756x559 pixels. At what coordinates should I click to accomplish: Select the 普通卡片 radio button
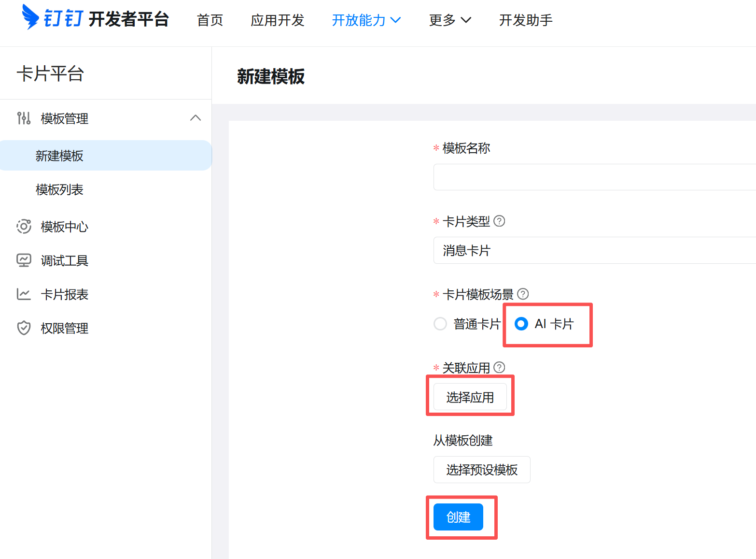tap(440, 324)
